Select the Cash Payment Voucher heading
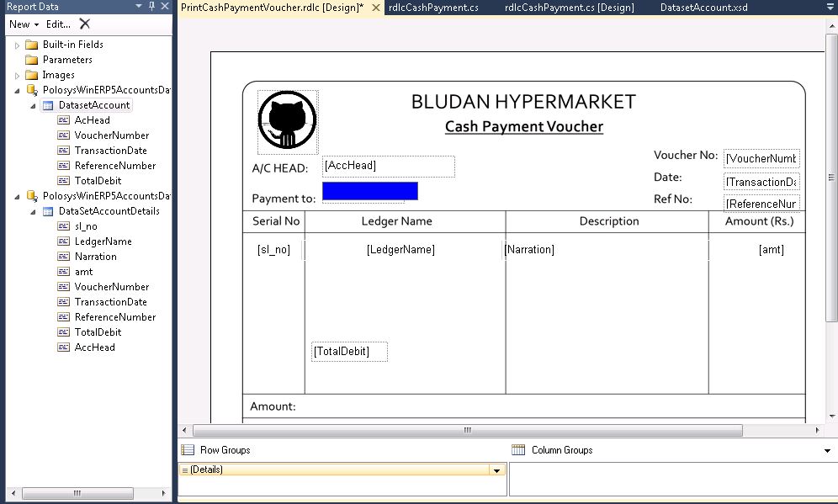838x504 pixels. pyautogui.click(x=523, y=127)
